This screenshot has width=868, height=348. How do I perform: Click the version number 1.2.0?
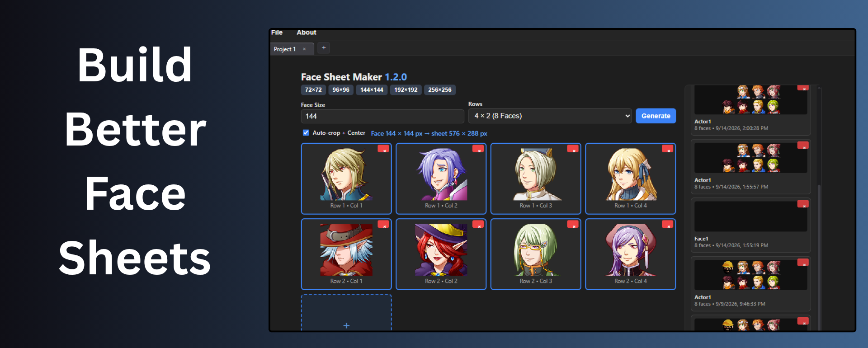click(396, 77)
